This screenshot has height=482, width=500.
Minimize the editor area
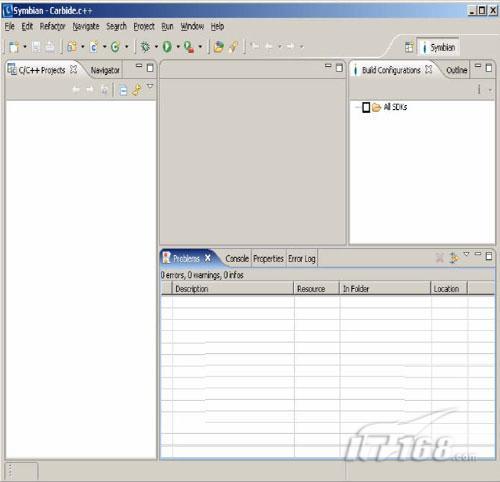coord(328,66)
